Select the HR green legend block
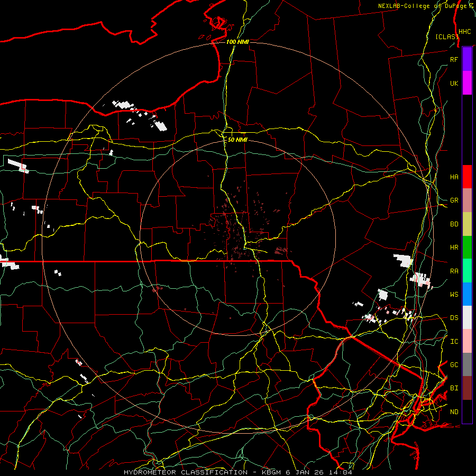Image resolution: width=476 pixels, height=476 pixels. coord(467,247)
